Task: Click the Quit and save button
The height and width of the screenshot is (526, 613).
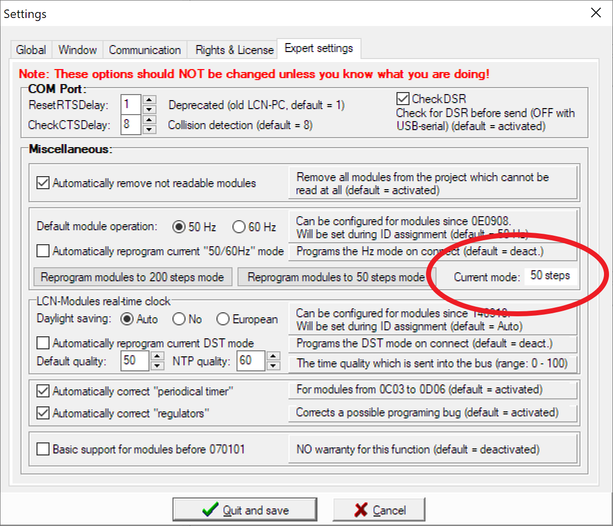Action: (246, 510)
